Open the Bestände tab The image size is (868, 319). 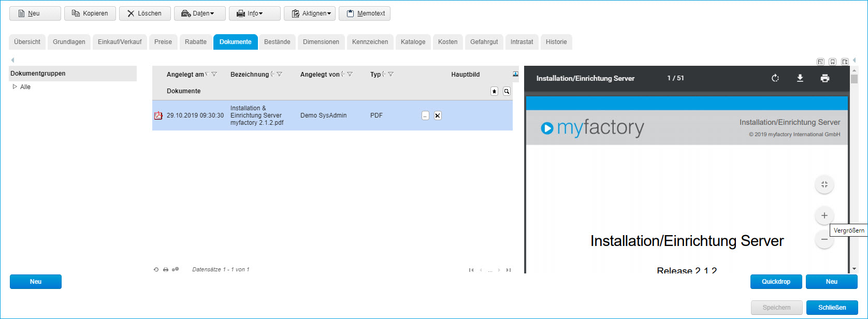[277, 42]
